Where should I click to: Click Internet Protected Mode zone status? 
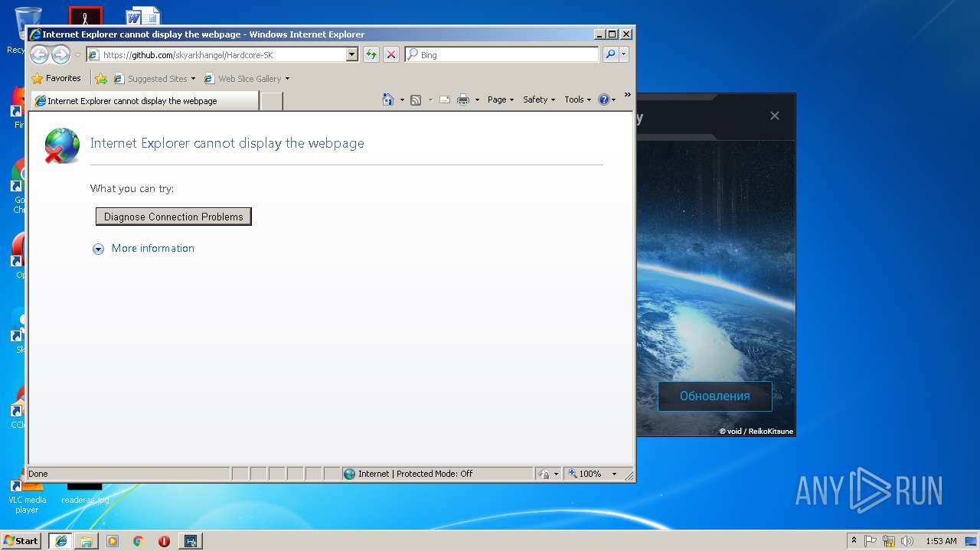click(437, 474)
